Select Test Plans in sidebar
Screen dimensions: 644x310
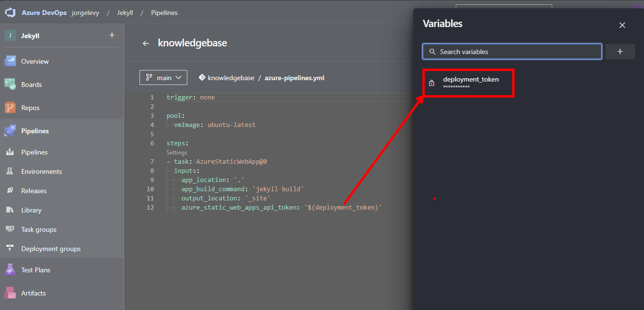point(36,270)
